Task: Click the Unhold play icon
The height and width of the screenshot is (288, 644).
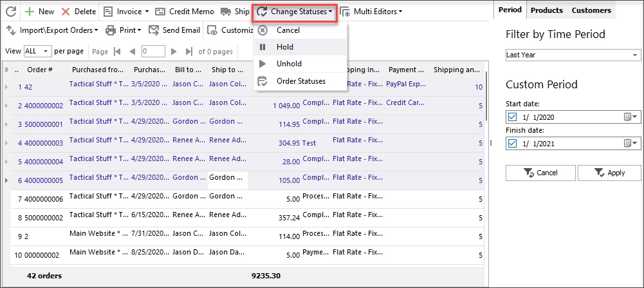Action: click(262, 64)
